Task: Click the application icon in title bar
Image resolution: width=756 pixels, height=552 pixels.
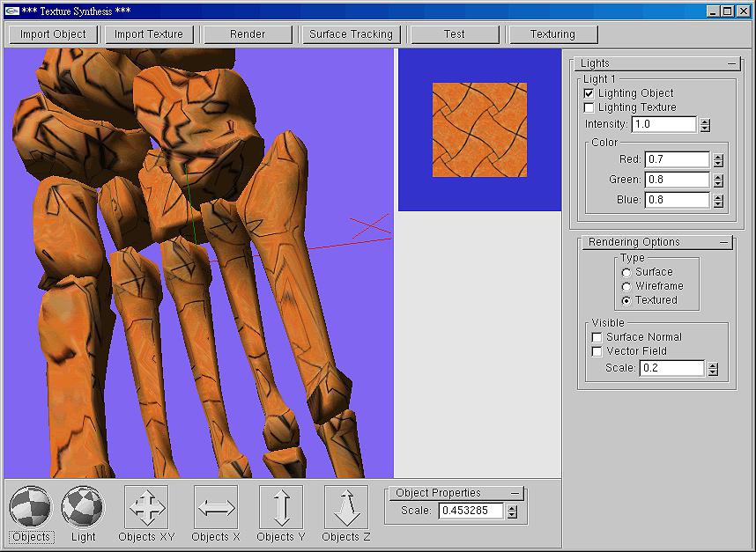Action: [x=11, y=11]
